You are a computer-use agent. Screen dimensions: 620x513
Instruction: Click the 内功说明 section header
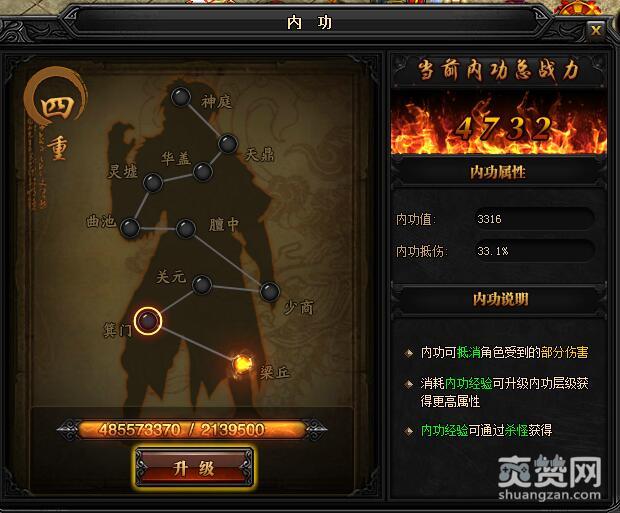500,299
